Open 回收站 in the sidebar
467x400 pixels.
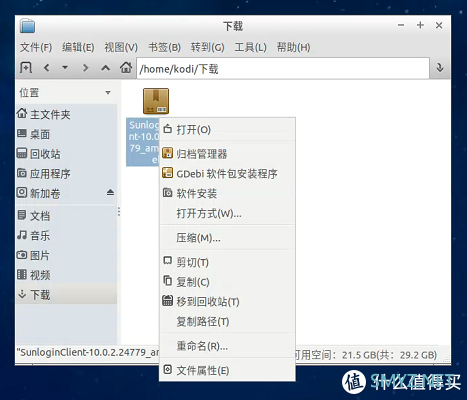click(x=66, y=154)
